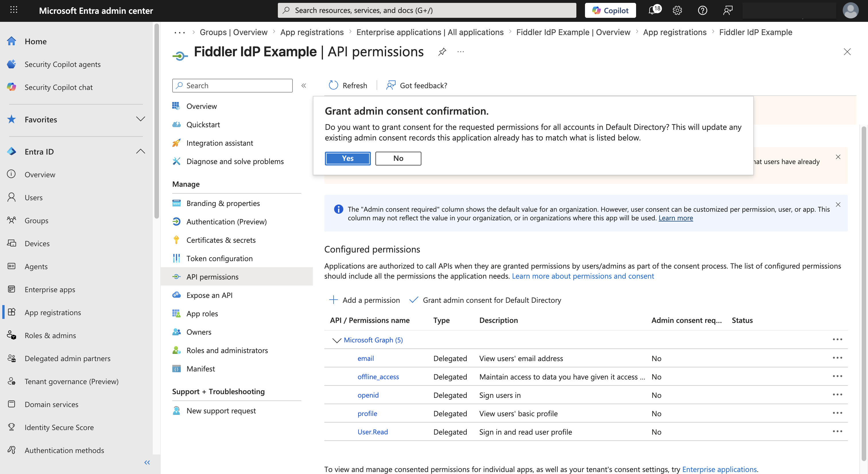Click the Integration assistant rocket icon
This screenshot has height=474, width=868.
coord(176,143)
